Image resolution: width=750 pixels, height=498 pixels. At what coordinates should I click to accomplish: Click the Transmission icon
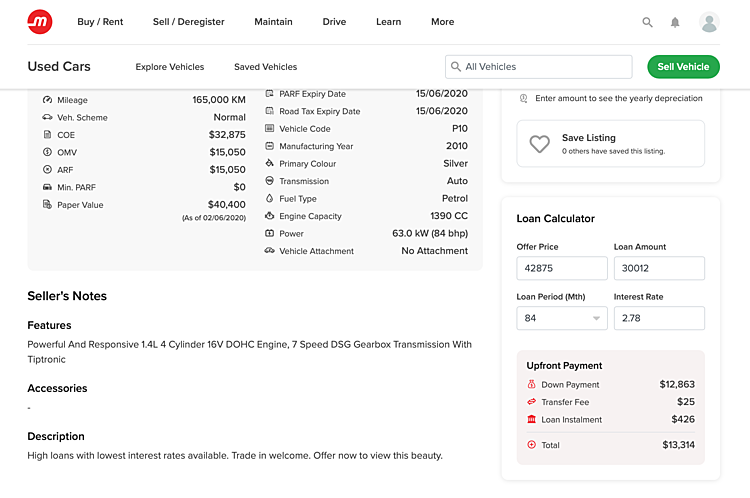(x=269, y=181)
